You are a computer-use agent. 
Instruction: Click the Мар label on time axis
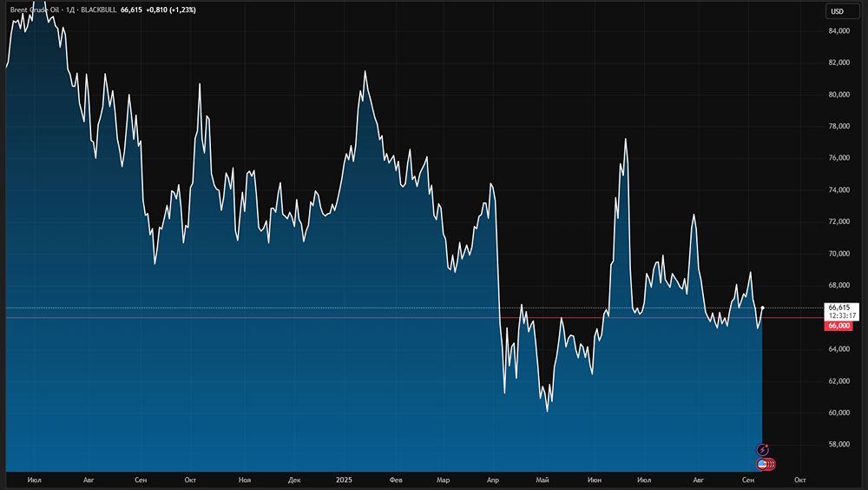click(443, 480)
